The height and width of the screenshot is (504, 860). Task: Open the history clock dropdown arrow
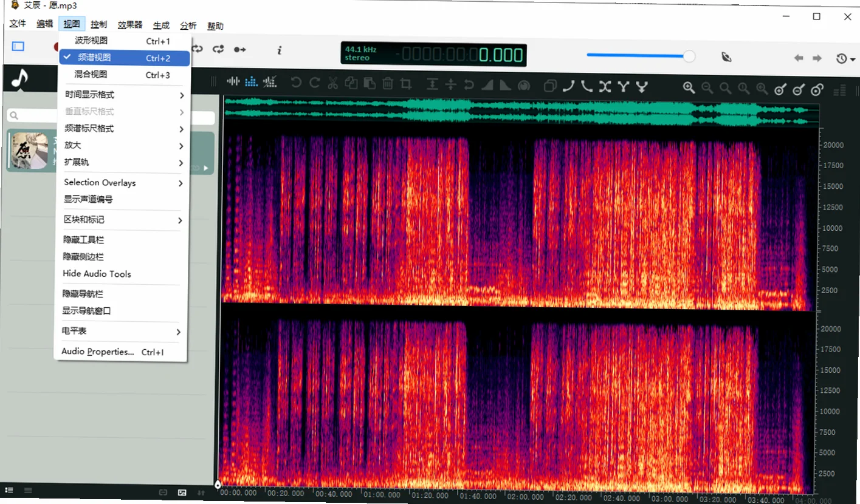tap(853, 60)
